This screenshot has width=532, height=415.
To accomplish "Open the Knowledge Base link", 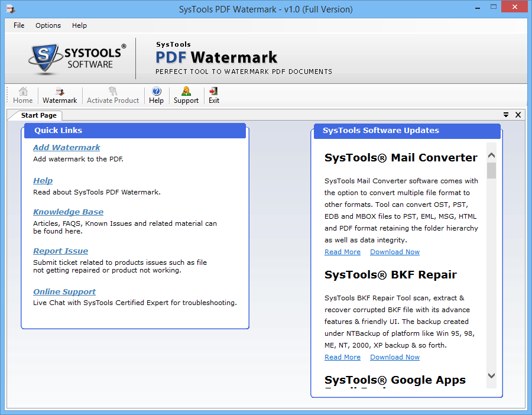I will click(x=68, y=212).
